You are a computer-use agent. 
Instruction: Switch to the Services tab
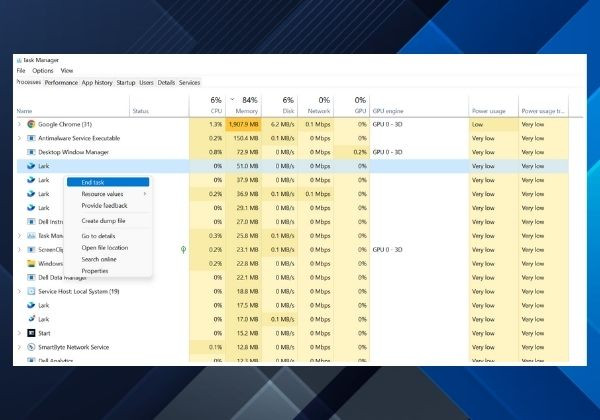(189, 83)
